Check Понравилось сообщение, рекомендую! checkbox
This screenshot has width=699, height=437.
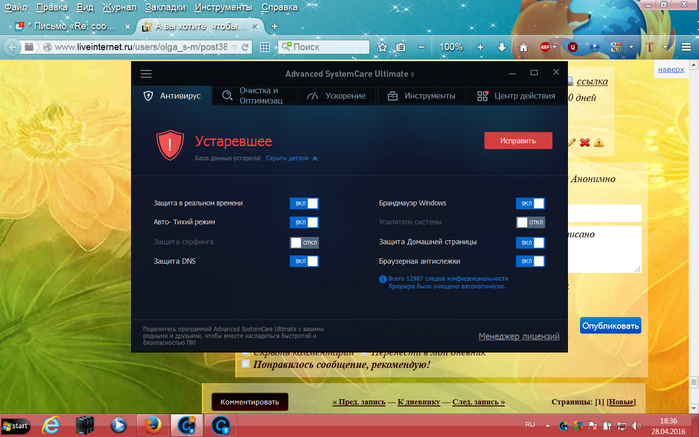[246, 364]
